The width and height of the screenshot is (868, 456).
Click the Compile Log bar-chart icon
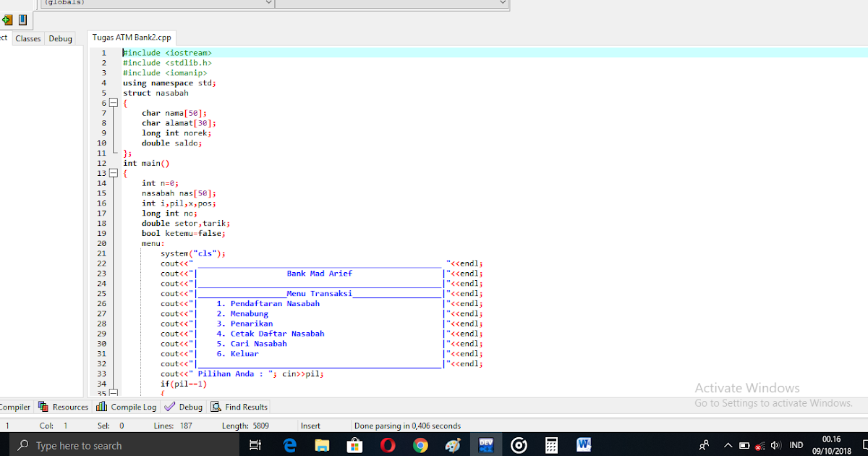pyautogui.click(x=103, y=406)
